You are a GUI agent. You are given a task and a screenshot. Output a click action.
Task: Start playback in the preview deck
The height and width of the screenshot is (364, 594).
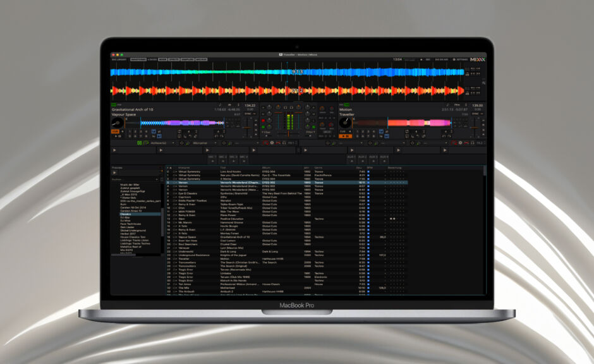coord(114,173)
